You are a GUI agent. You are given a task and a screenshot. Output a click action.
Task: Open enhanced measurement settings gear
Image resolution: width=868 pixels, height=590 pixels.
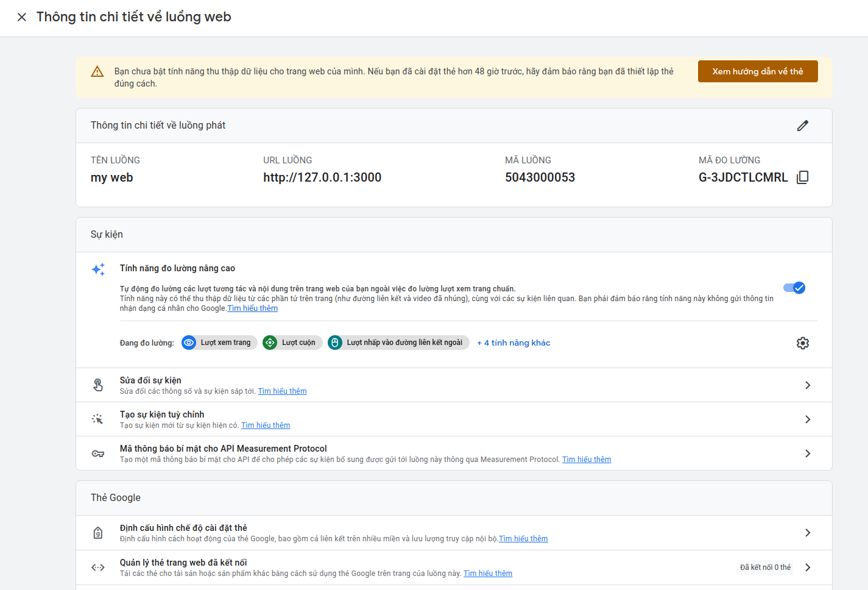coord(802,343)
